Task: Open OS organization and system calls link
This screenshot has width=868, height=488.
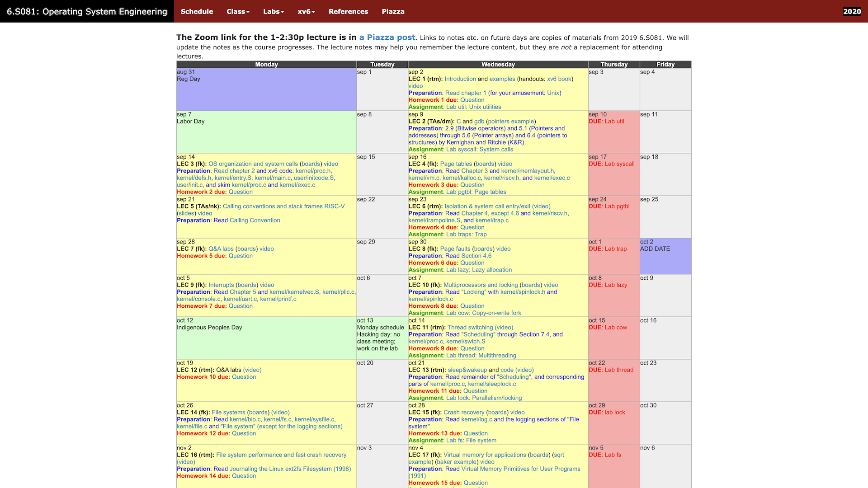Action: pos(253,164)
